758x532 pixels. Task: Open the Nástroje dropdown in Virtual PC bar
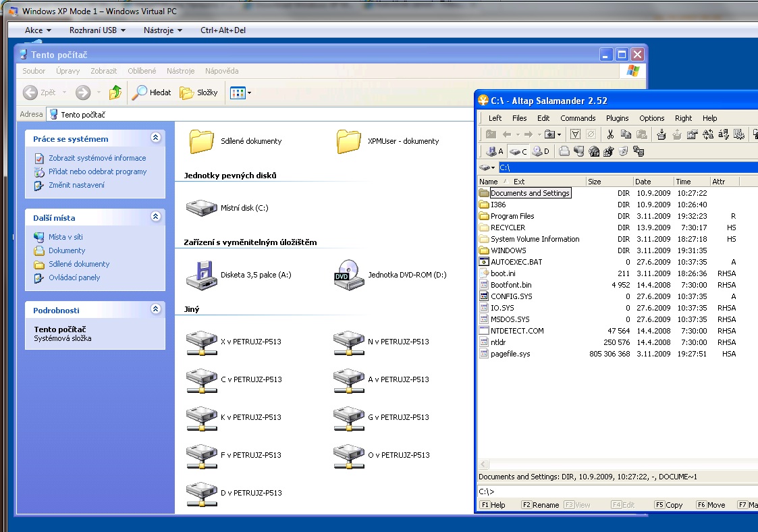point(163,30)
